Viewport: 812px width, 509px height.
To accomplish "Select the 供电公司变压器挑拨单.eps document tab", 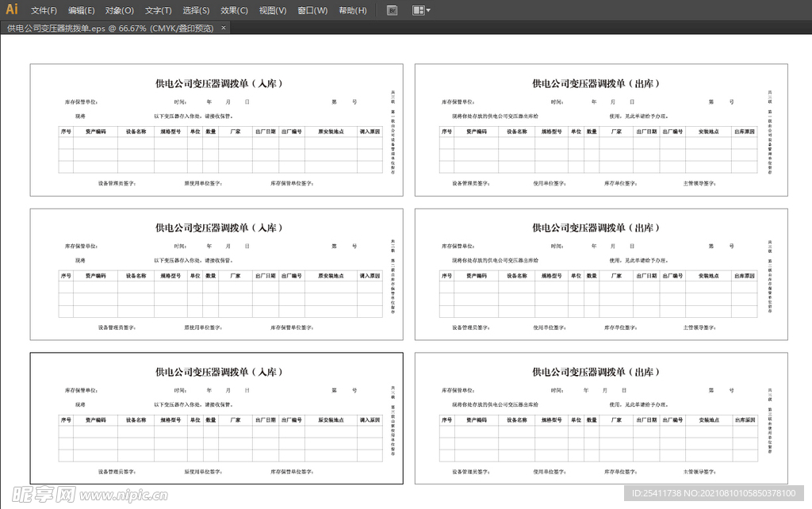I will coord(111,28).
